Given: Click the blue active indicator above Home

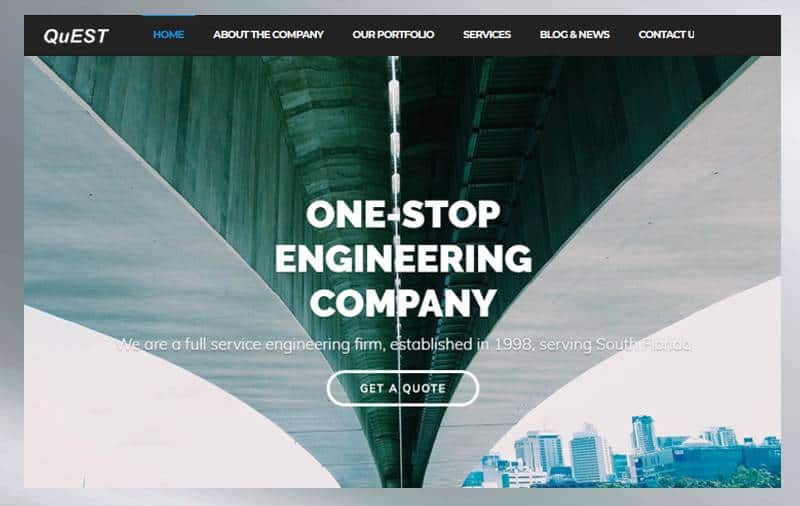Looking at the screenshot, I should coord(168,15).
